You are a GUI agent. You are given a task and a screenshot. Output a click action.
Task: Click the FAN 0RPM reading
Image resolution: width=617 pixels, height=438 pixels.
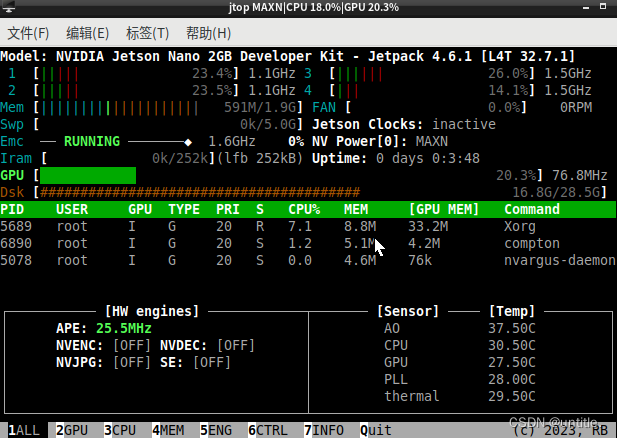click(576, 107)
